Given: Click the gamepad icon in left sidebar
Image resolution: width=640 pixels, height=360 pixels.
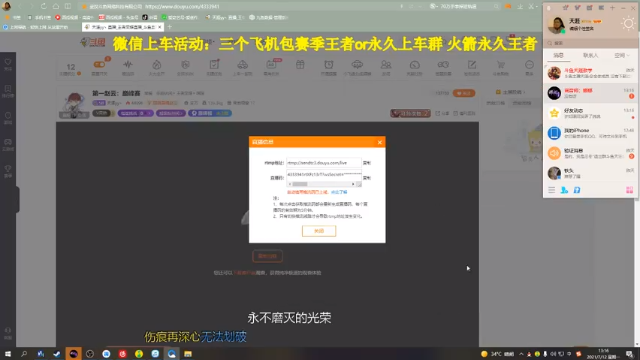Looking at the screenshot, I should point(8,142).
